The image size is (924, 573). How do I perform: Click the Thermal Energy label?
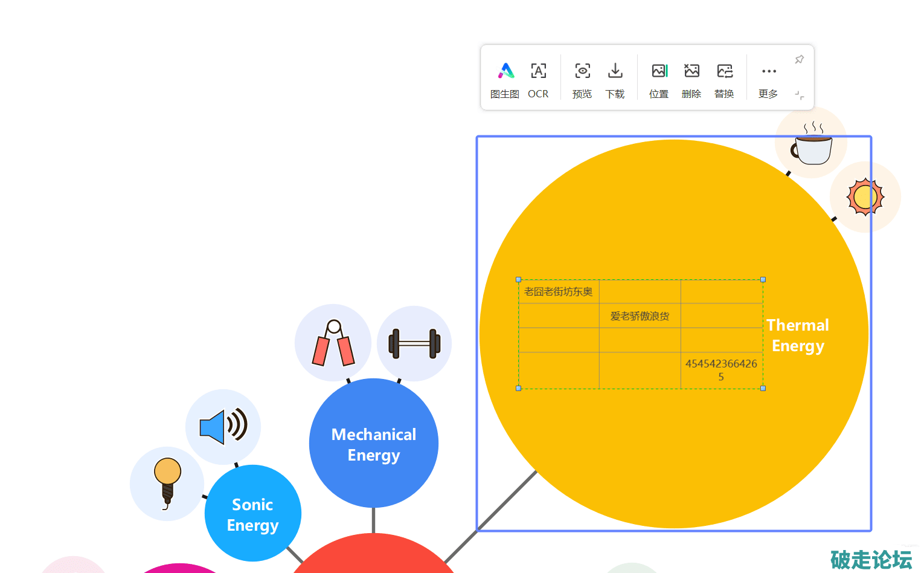[798, 335]
